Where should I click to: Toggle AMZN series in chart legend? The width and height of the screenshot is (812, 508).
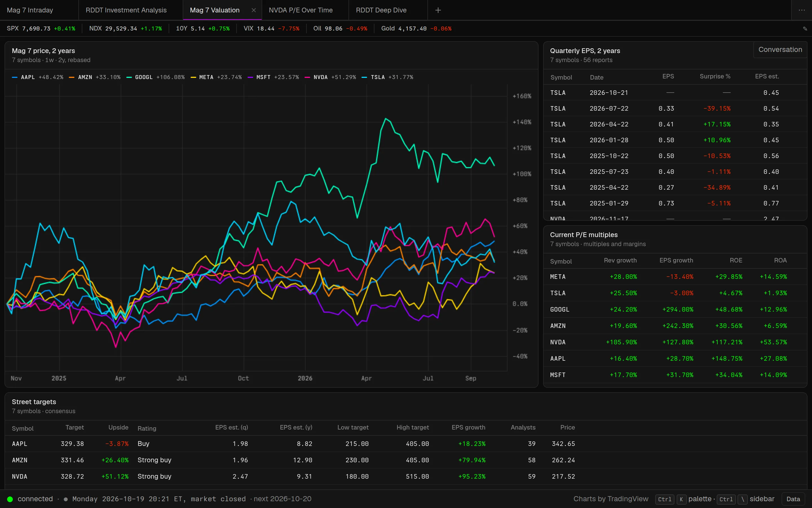[x=95, y=77]
